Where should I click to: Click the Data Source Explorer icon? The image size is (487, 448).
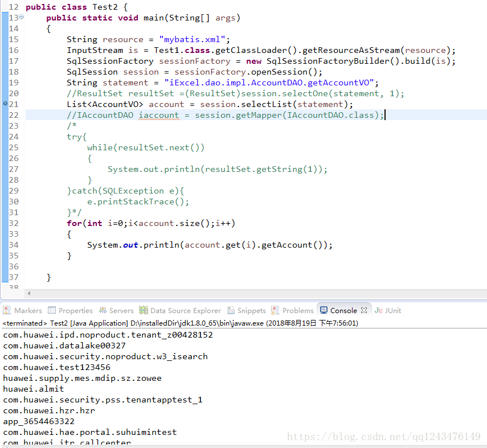tap(144, 310)
